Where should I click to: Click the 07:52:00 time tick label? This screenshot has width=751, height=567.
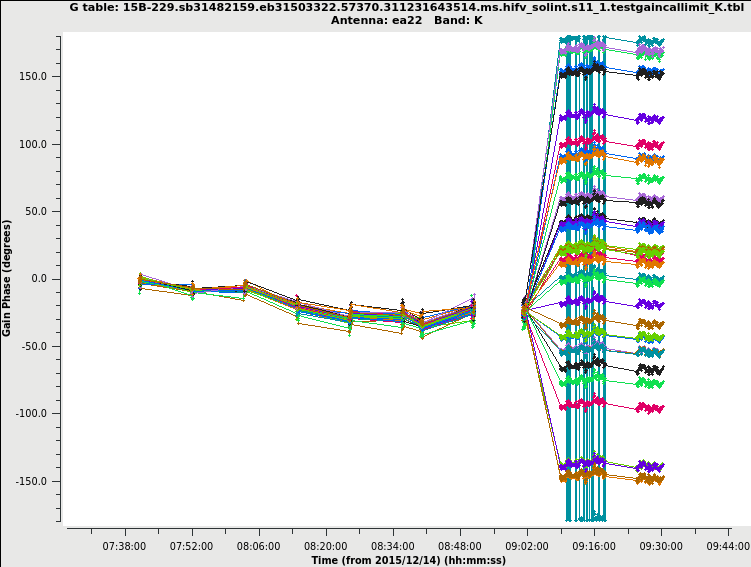(192, 546)
